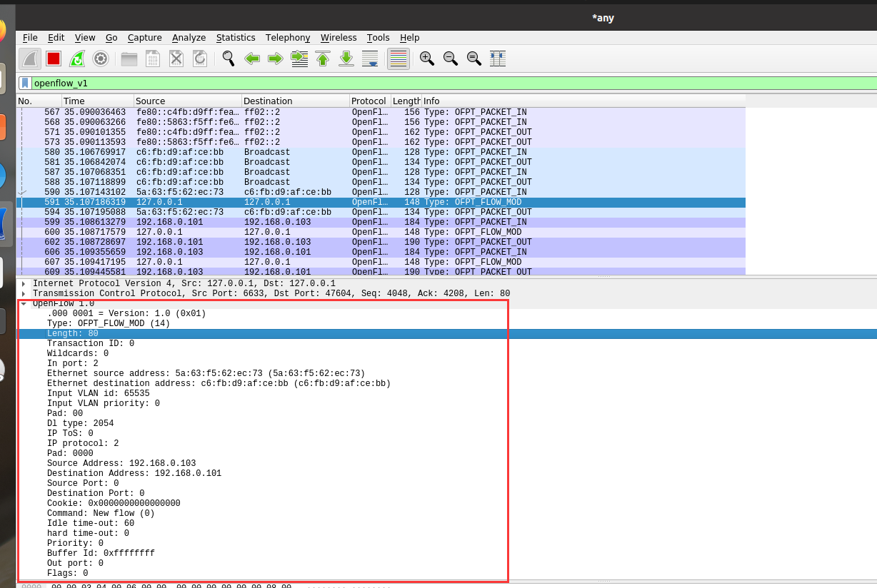Open the Go menu

pos(111,38)
